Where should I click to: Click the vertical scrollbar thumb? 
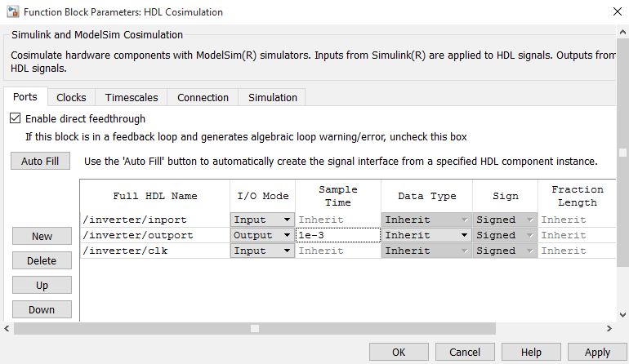coord(622,153)
